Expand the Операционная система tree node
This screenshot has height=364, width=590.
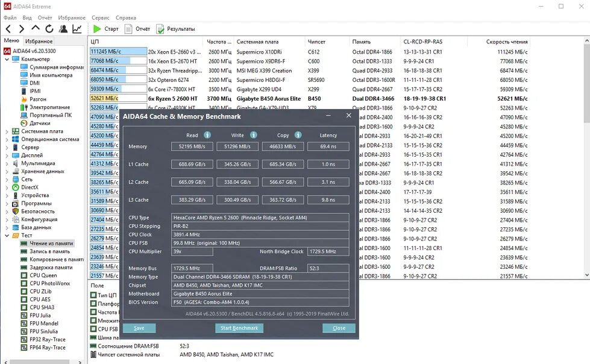7,139
